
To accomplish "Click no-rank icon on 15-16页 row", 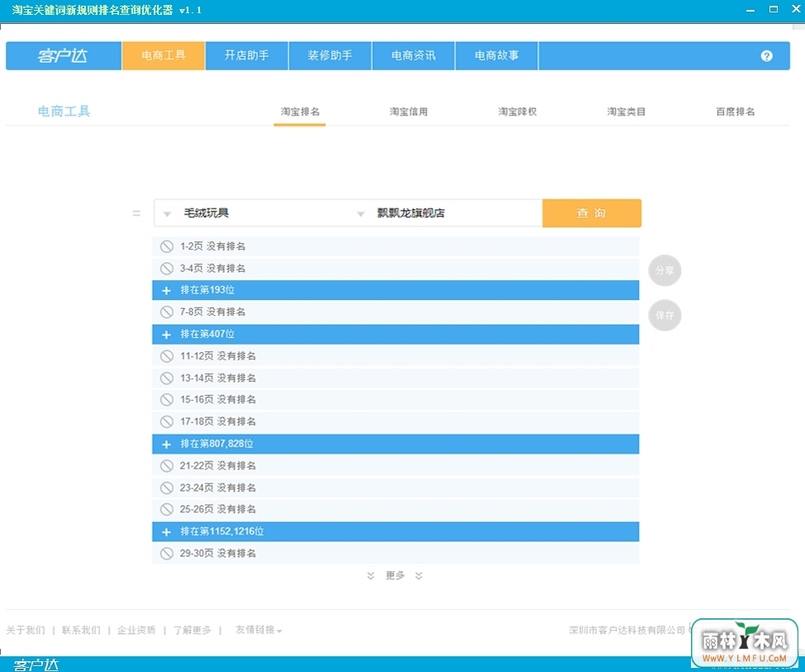I will point(167,400).
